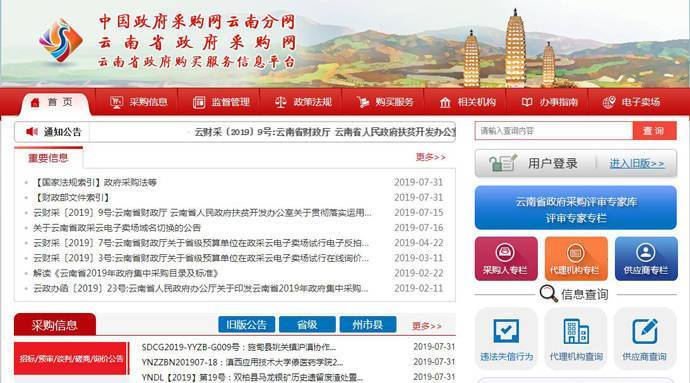Open the 代理机构查询 building icon
The height and width of the screenshot is (383, 690).
click(576, 331)
